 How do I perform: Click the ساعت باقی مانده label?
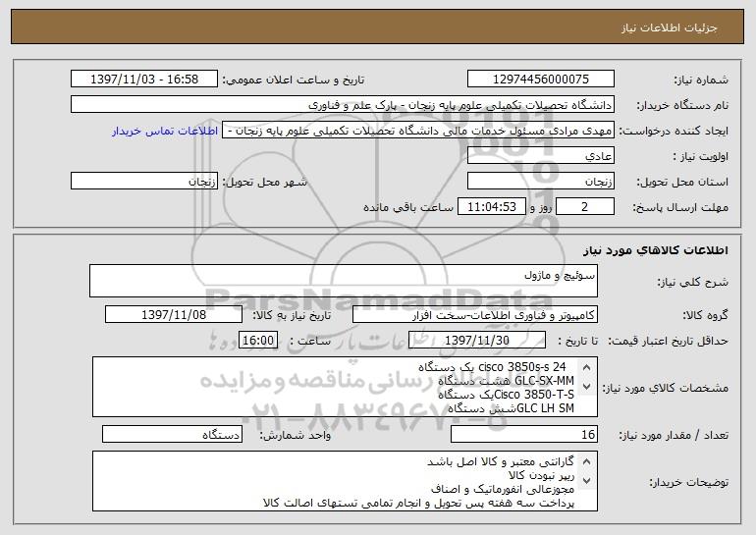[x=408, y=207]
